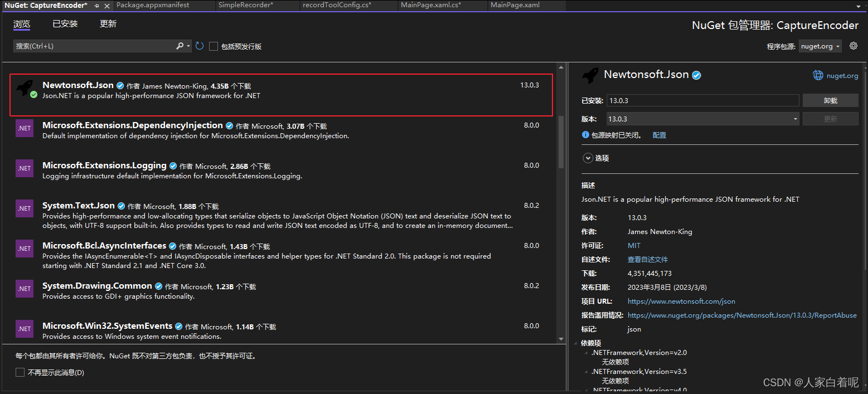
Task: Expand the 选项 section
Action: 588,158
